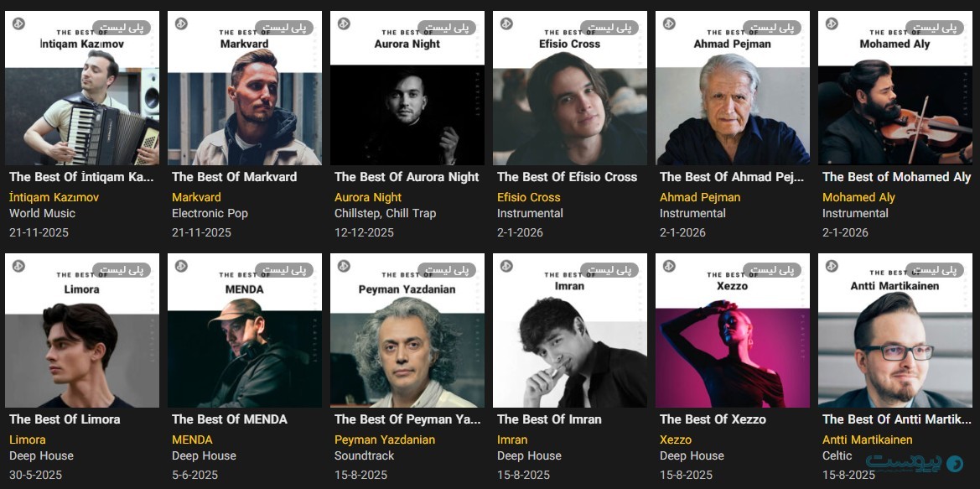Open "The Best Of Xezzo" title link
The image size is (980, 489).
coord(713,419)
